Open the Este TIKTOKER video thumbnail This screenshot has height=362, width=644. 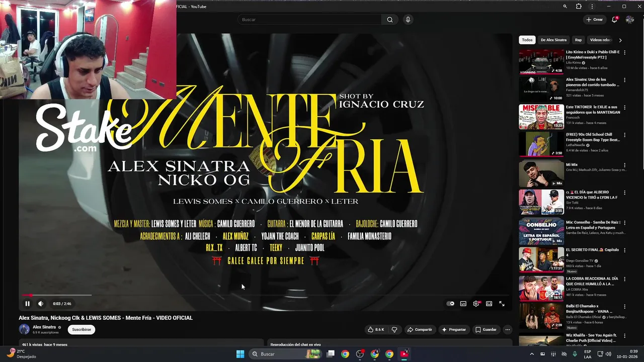pos(541,117)
